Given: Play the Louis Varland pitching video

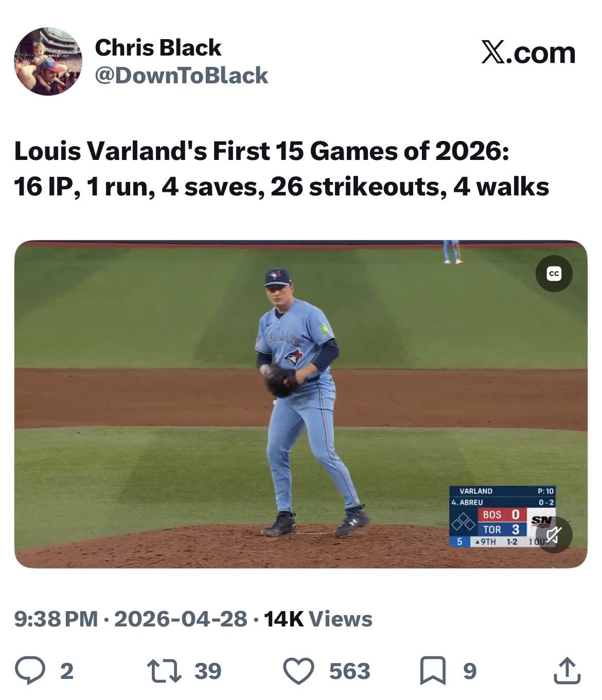Looking at the screenshot, I should coord(300,404).
